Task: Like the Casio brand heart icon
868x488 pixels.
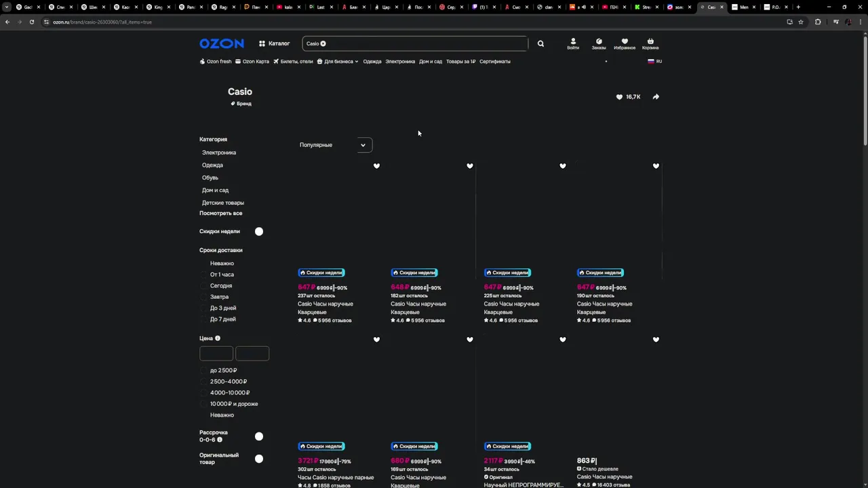Action: point(619,97)
